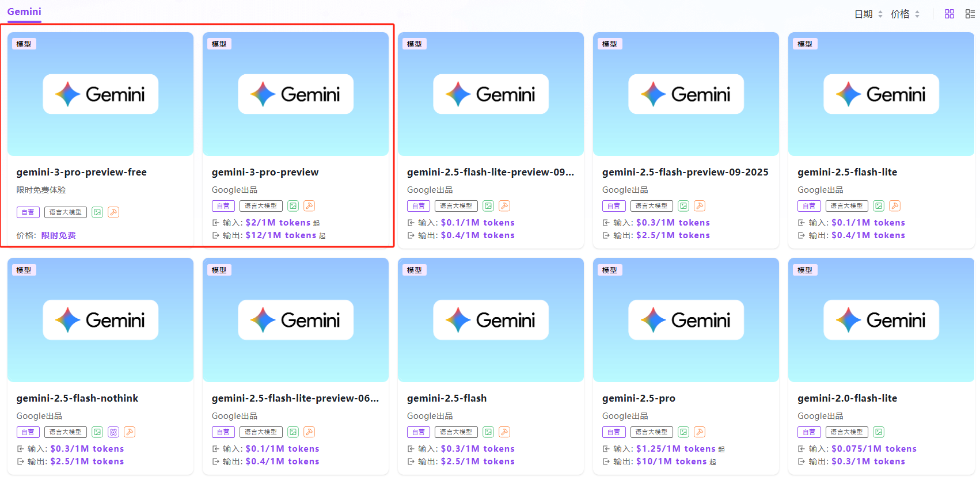The height and width of the screenshot is (477, 980).
Task: Open gemini-2.5-flash-preview-09-2025 model title
Action: (x=685, y=172)
